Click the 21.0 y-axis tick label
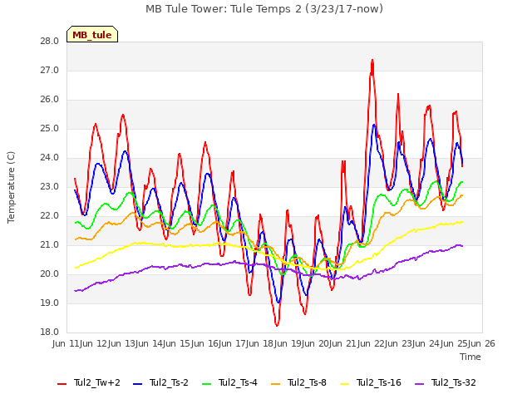Screen dimensions: 532x399 point(50,245)
